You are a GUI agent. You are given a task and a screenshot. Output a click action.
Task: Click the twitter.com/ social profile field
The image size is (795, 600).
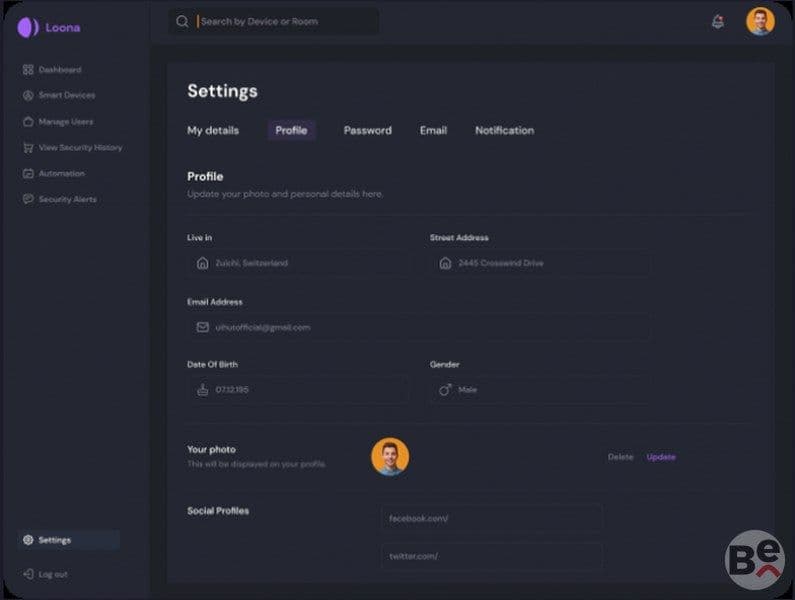[x=492, y=556]
